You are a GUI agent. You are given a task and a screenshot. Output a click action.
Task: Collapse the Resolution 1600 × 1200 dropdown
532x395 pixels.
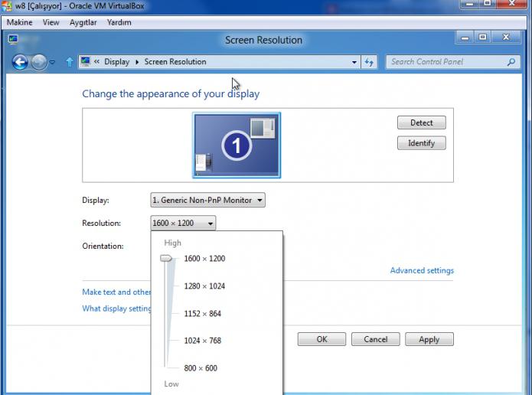click(183, 224)
